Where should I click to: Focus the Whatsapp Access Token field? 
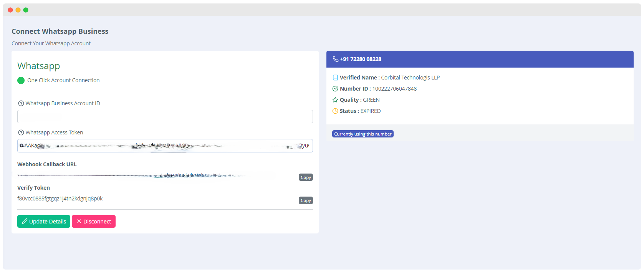(165, 146)
